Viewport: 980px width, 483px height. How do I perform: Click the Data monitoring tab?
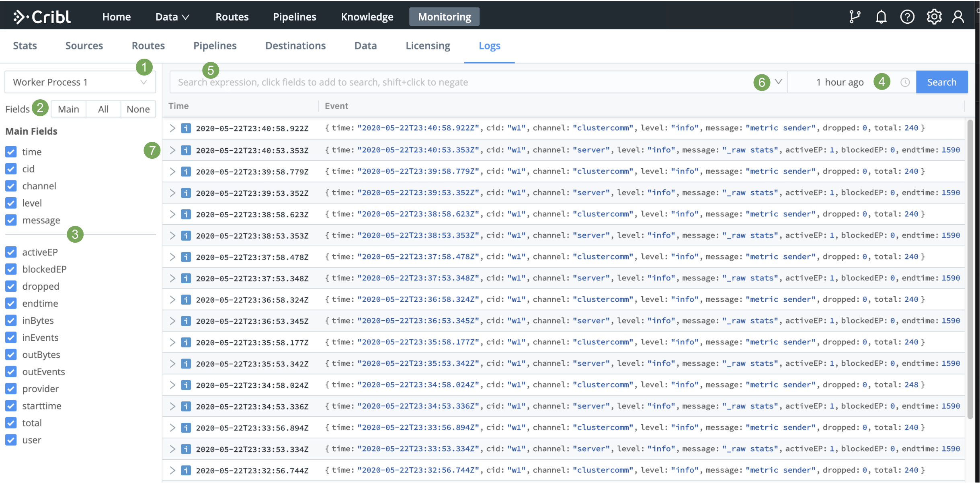tap(365, 45)
